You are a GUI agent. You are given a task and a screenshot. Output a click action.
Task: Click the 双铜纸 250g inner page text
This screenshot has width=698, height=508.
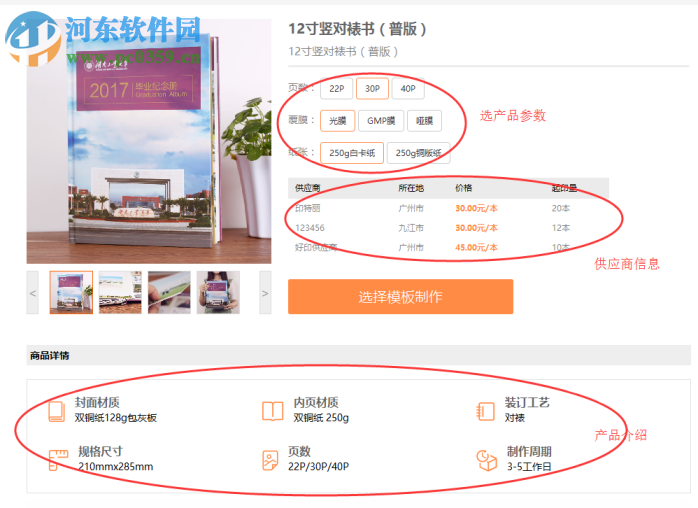click(321, 418)
